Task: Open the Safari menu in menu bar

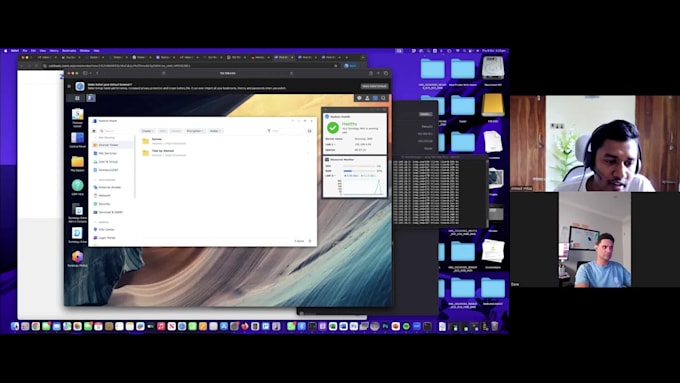Action: click(15, 51)
